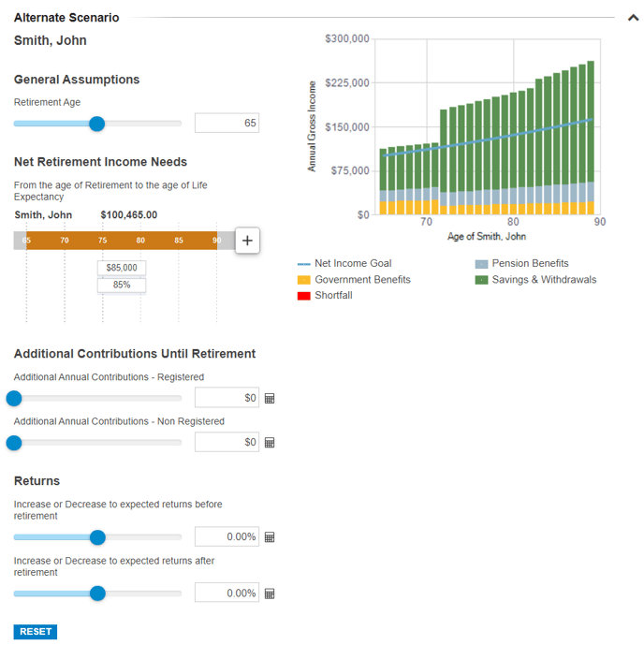Screen dimensions: 644x645
Task: Click the Non Registered contributions slider handle
Action: 14,443
